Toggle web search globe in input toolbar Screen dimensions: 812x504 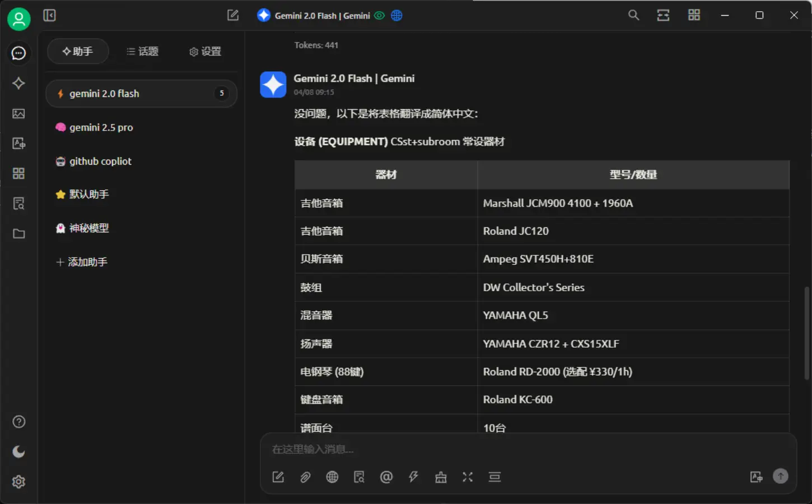[332, 477]
